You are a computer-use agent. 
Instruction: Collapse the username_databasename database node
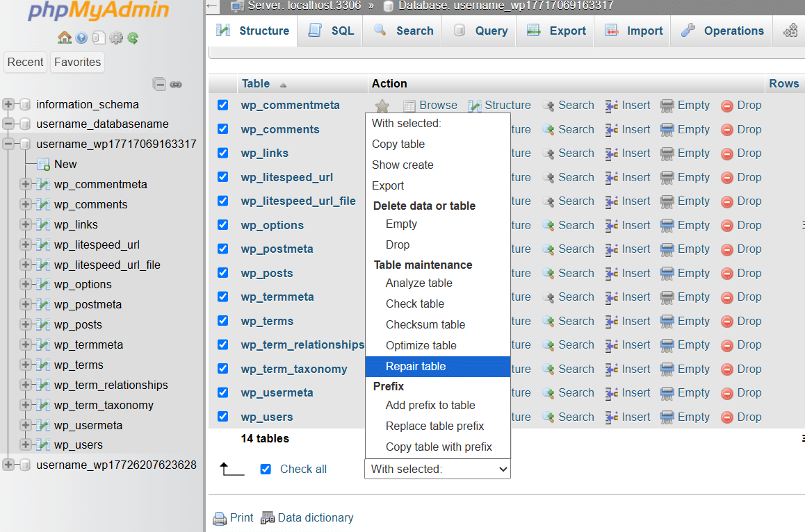(x=8, y=124)
